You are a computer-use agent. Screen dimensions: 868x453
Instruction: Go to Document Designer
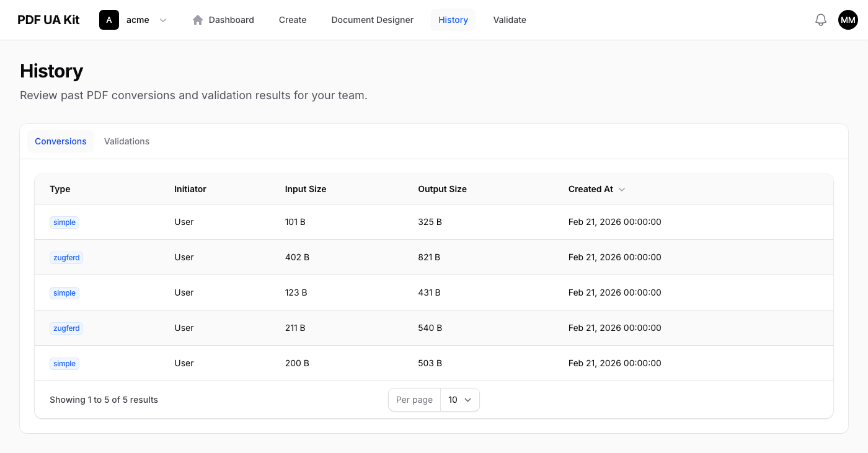tap(372, 19)
